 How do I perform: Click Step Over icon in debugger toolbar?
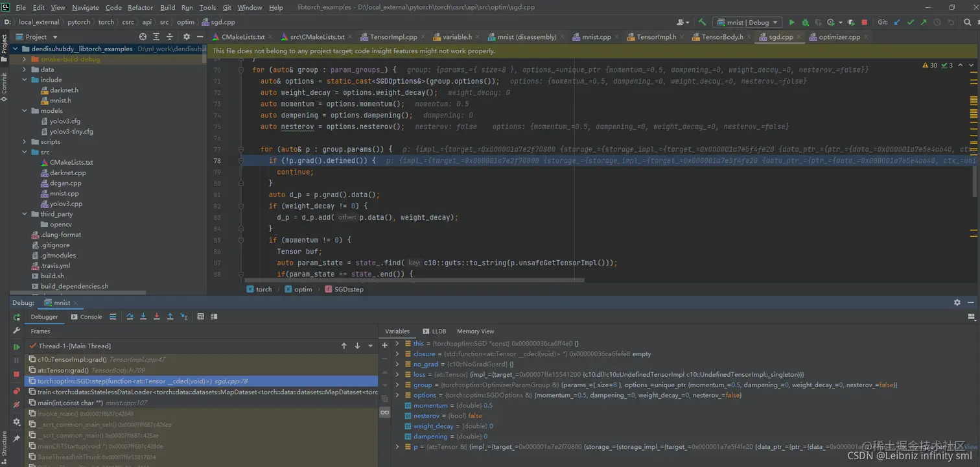pos(130,317)
